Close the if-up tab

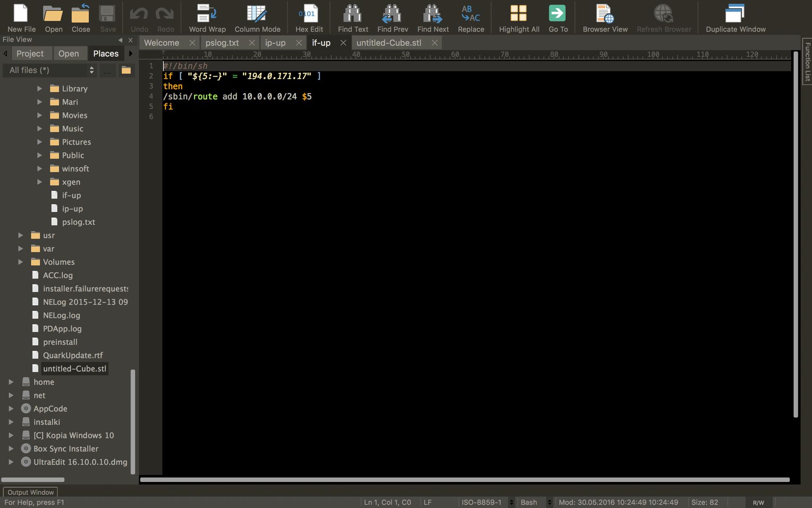(343, 43)
